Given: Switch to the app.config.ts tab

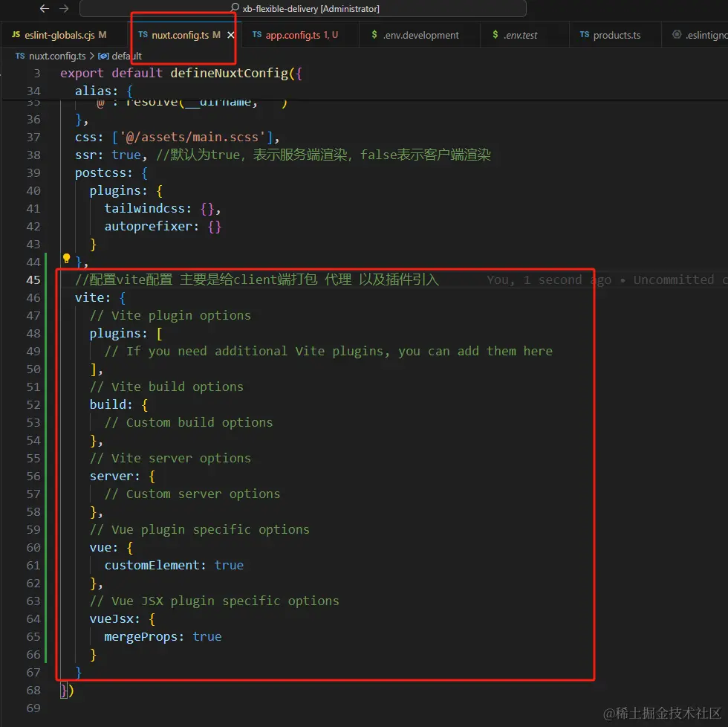Looking at the screenshot, I should coord(297,34).
